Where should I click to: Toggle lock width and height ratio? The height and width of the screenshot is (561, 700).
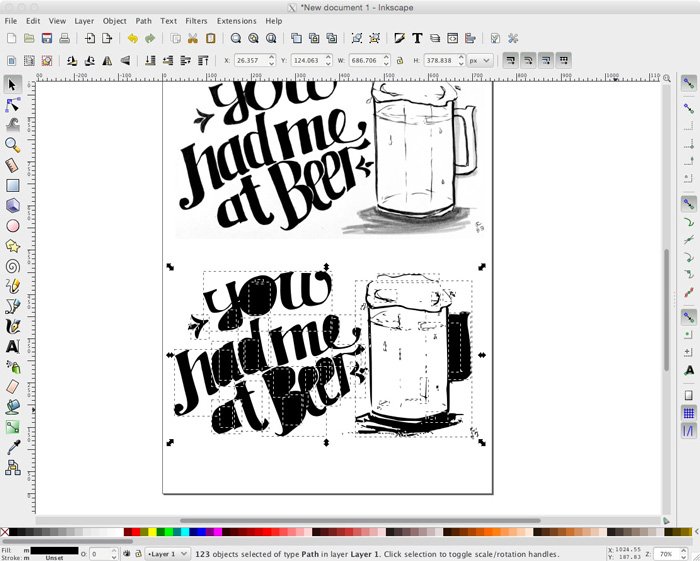click(400, 60)
